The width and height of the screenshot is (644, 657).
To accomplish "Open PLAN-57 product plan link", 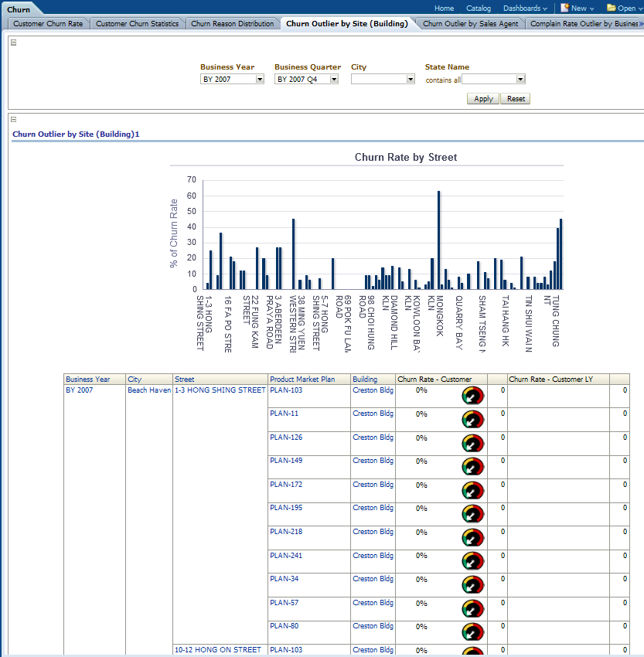I will click(x=284, y=603).
